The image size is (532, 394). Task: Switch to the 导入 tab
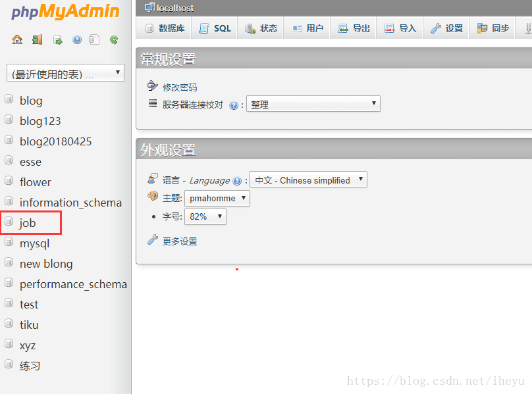[x=400, y=28]
